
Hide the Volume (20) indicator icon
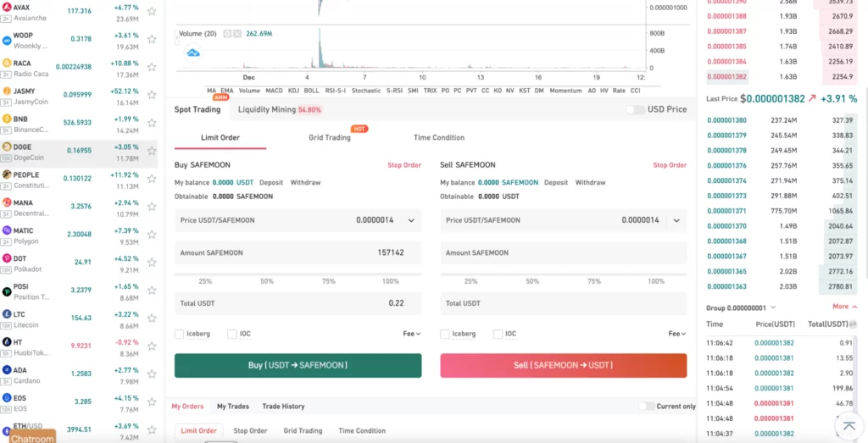(227, 34)
